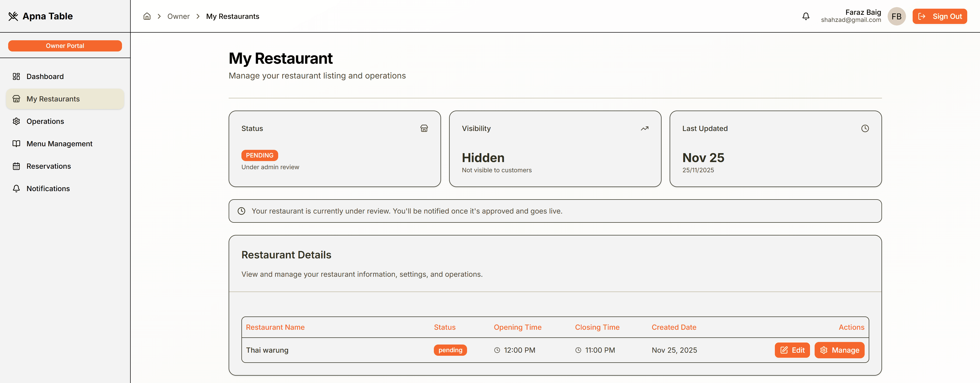Click Edit for Thai warung restaurant
980x383 pixels.
tap(792, 350)
